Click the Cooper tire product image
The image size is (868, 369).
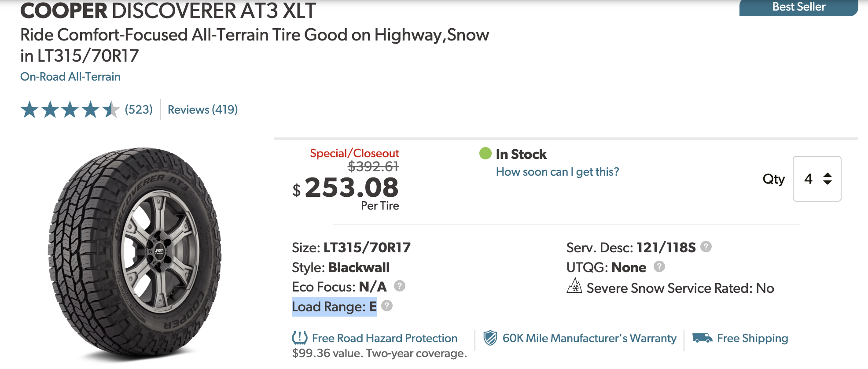135,254
